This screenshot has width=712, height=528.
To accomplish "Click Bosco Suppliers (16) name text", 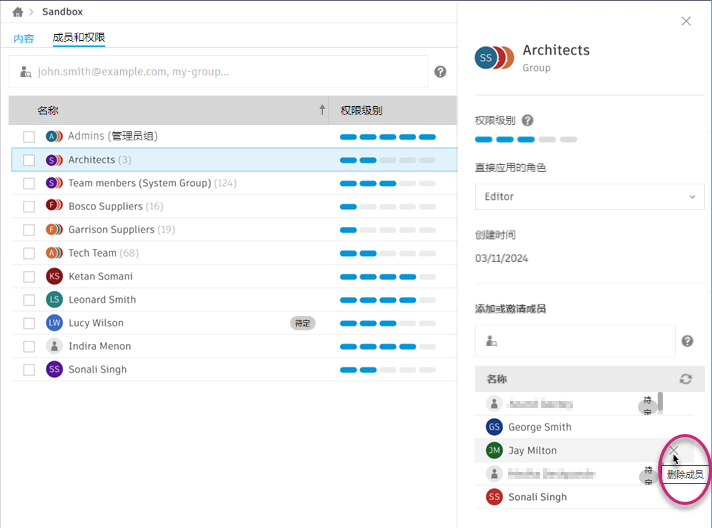I will coord(116,207).
